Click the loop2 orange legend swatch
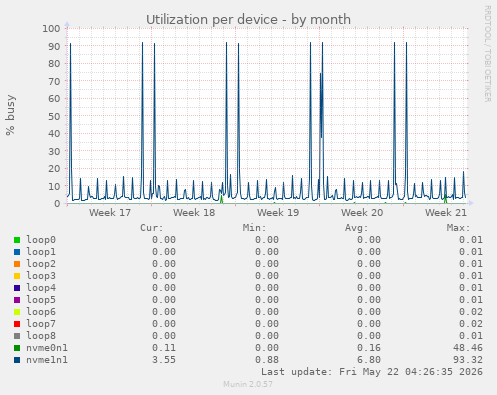The width and height of the screenshot is (497, 395). [x=17, y=264]
